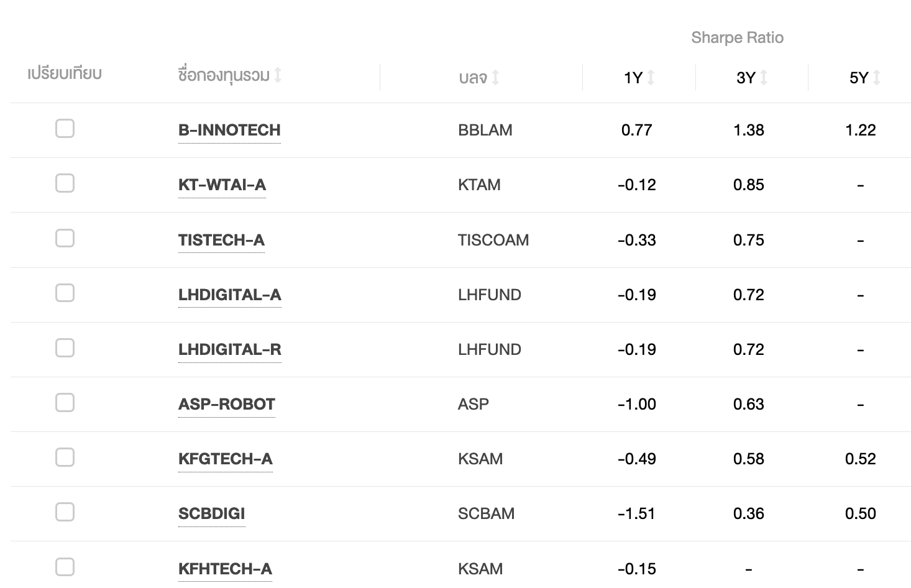Screen dimensions: 911x588
Task: Check the LHDIGITAL-R compare box
Action: point(65,348)
